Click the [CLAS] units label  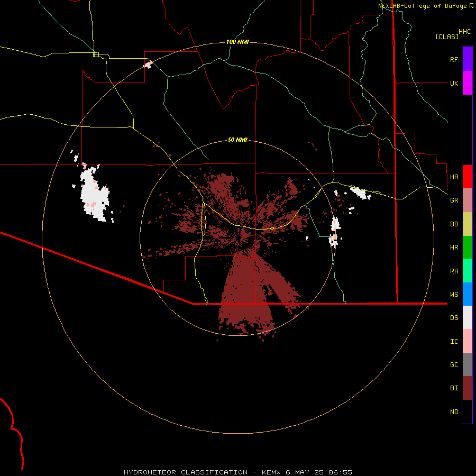pos(447,36)
